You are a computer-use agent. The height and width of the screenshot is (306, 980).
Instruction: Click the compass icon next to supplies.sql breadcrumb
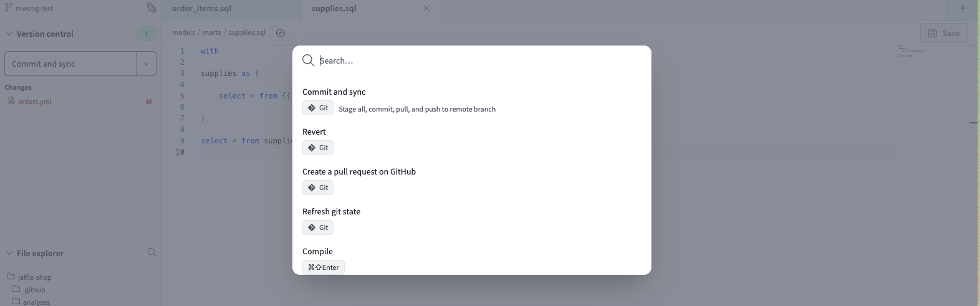point(281,33)
